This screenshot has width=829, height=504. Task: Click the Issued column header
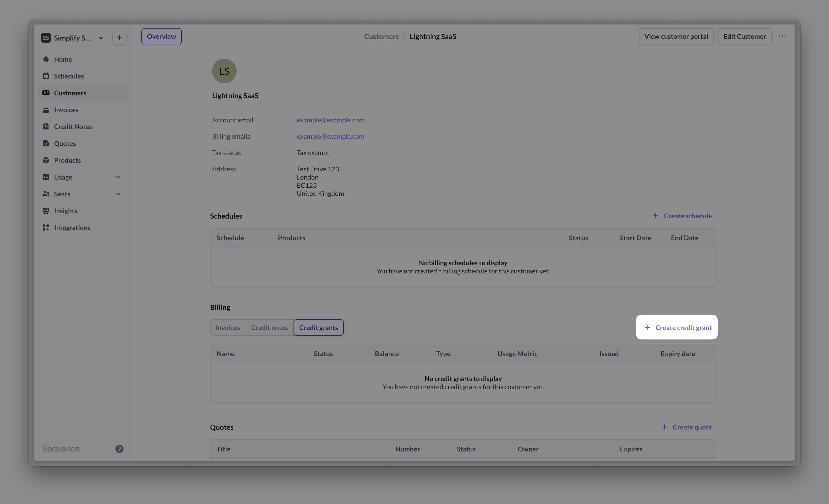click(609, 353)
